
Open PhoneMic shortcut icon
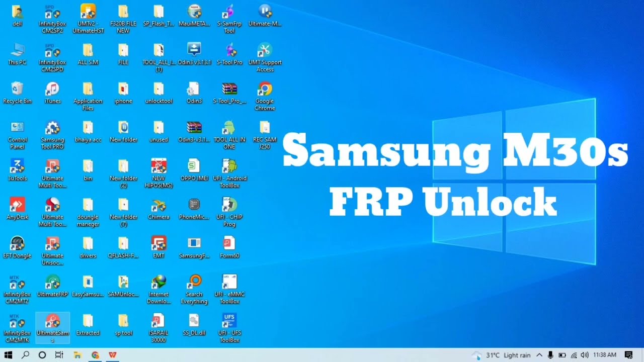click(x=194, y=209)
